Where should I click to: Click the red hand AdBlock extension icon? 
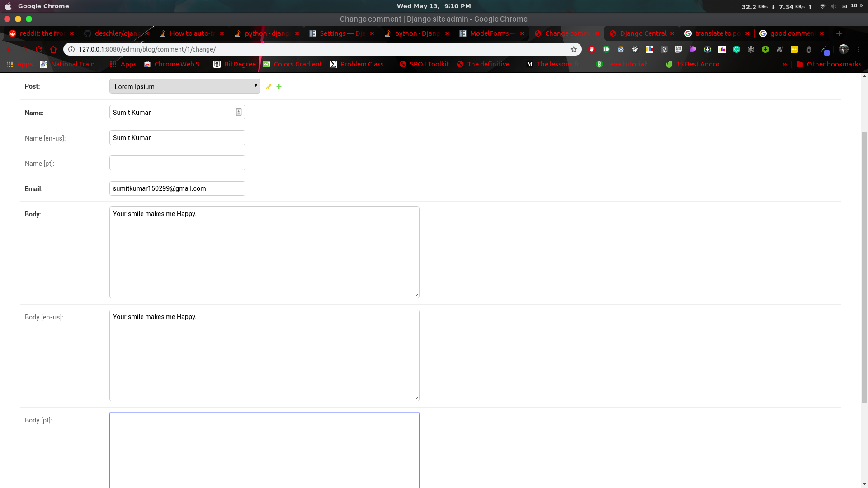(592, 49)
